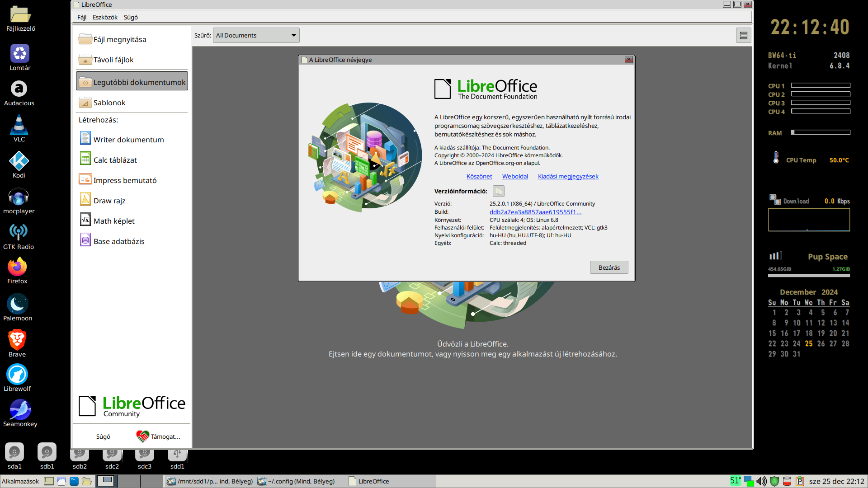Image resolution: width=868 pixels, height=488 pixels.
Task: Create a new Calc táblázat
Action: pos(132,160)
